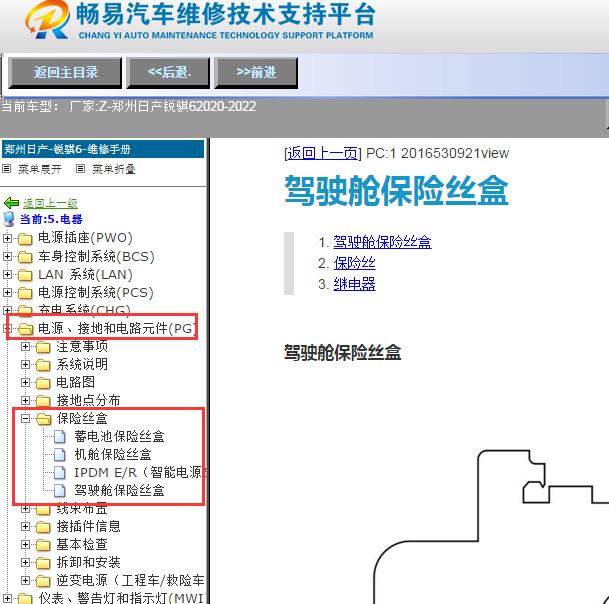Jump to the 继电器 anchor link
The height and width of the screenshot is (604, 609).
(354, 284)
